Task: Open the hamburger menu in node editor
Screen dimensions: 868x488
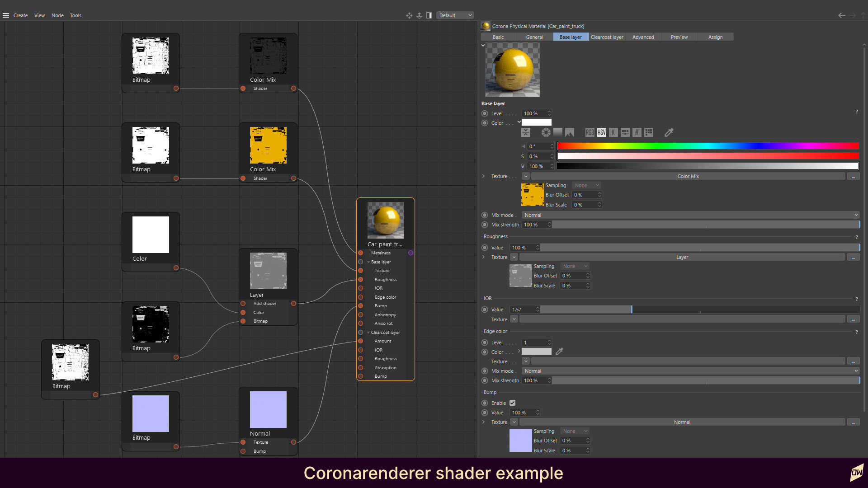Action: [6, 15]
